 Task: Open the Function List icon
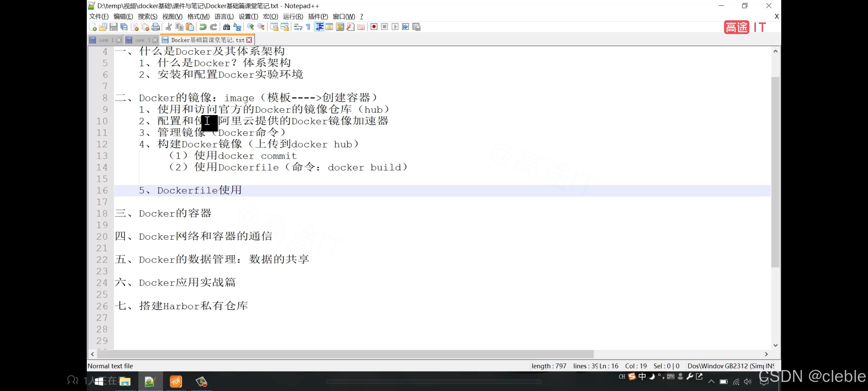pyautogui.click(x=350, y=27)
